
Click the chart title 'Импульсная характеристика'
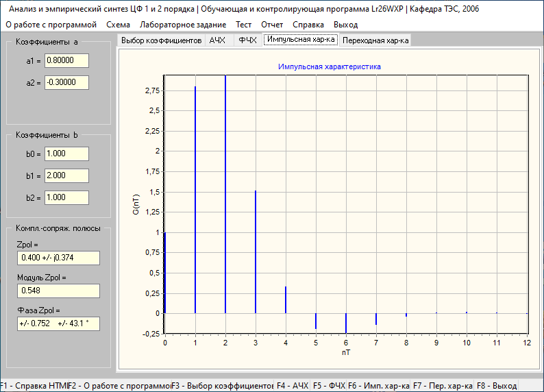point(330,66)
